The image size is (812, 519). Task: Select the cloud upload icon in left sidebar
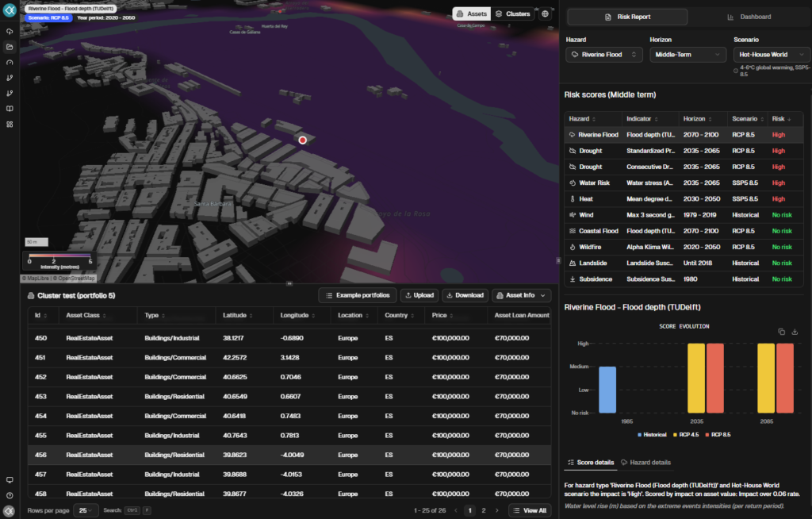click(9, 32)
